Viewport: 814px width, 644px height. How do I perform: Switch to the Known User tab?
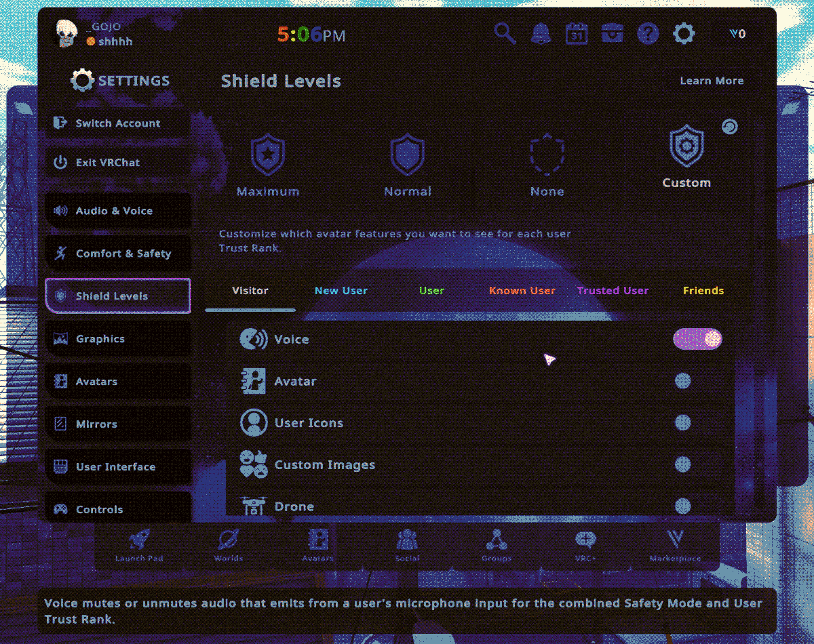click(x=522, y=291)
